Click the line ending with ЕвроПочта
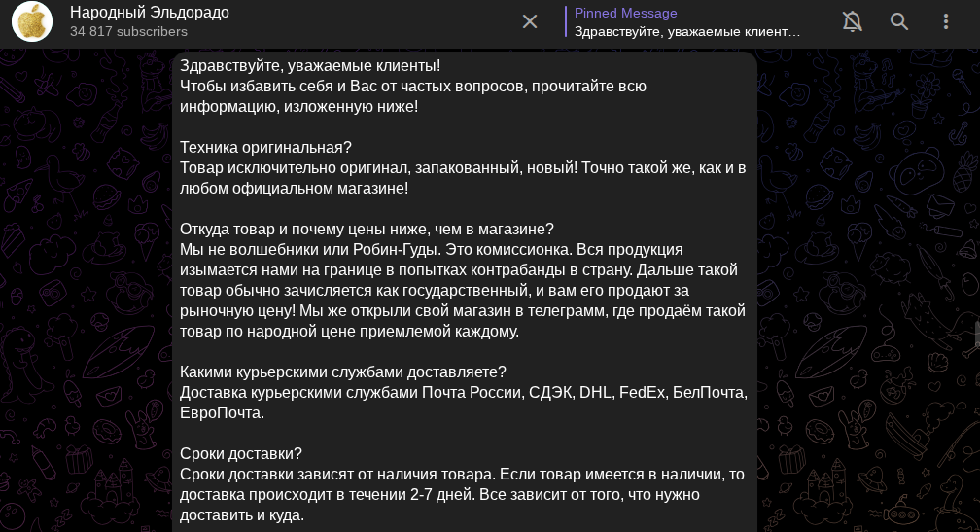This screenshot has height=532, width=980. tap(222, 412)
